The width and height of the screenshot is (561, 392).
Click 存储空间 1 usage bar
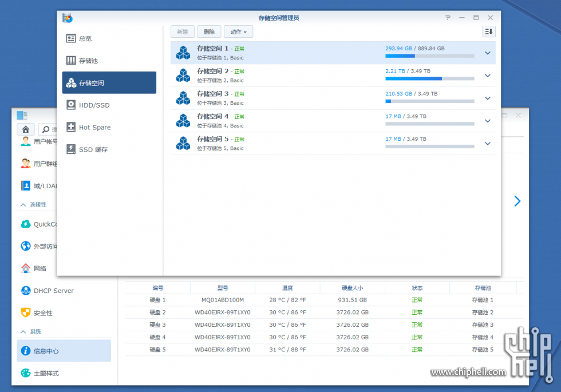click(x=430, y=56)
